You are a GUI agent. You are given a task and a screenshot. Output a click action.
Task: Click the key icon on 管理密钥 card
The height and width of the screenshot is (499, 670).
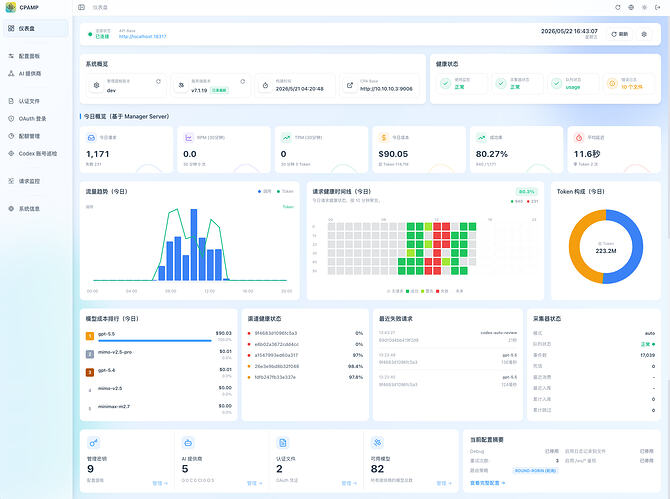pyautogui.click(x=93, y=443)
